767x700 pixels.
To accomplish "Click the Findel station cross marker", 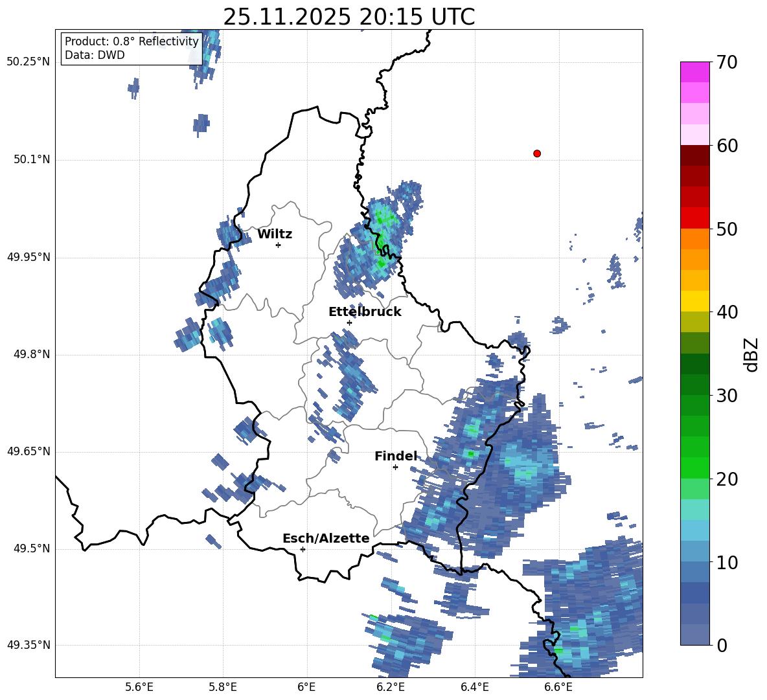I will coord(395,468).
